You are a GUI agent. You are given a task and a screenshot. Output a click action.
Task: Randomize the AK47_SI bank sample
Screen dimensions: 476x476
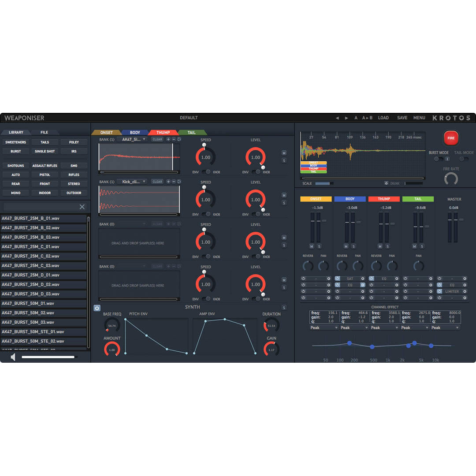(179, 139)
